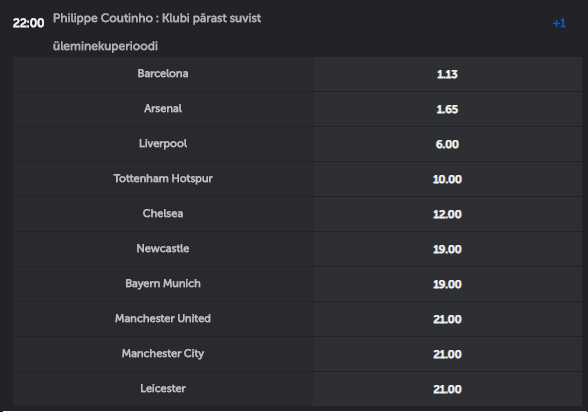
Task: Select Arsenal odds 1.65
Action: (447, 109)
